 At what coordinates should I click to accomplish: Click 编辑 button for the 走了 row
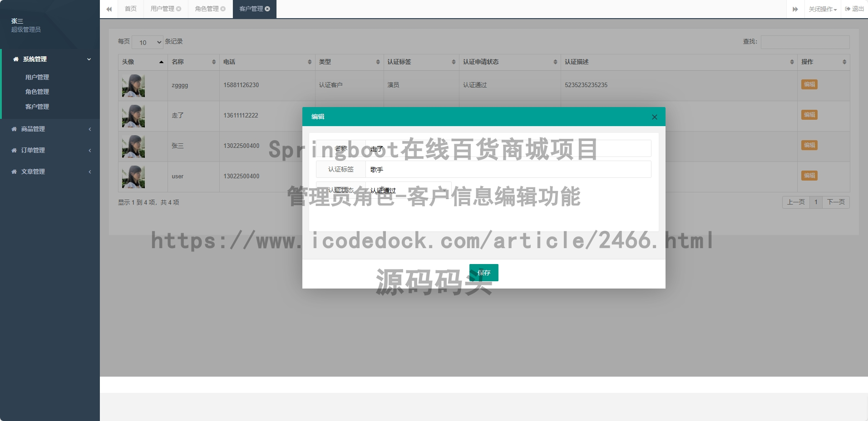[x=809, y=115]
